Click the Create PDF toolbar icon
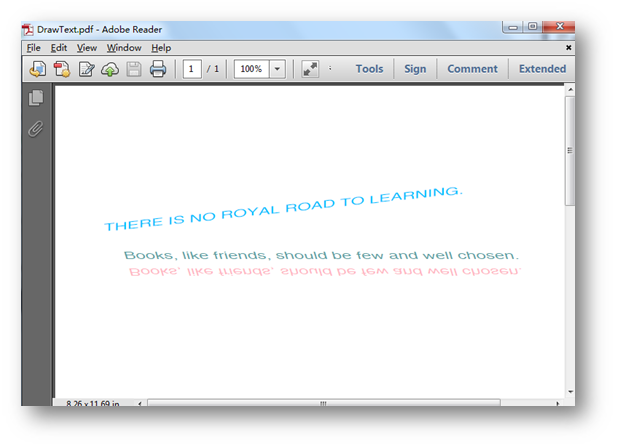The image size is (617, 448). (62, 69)
